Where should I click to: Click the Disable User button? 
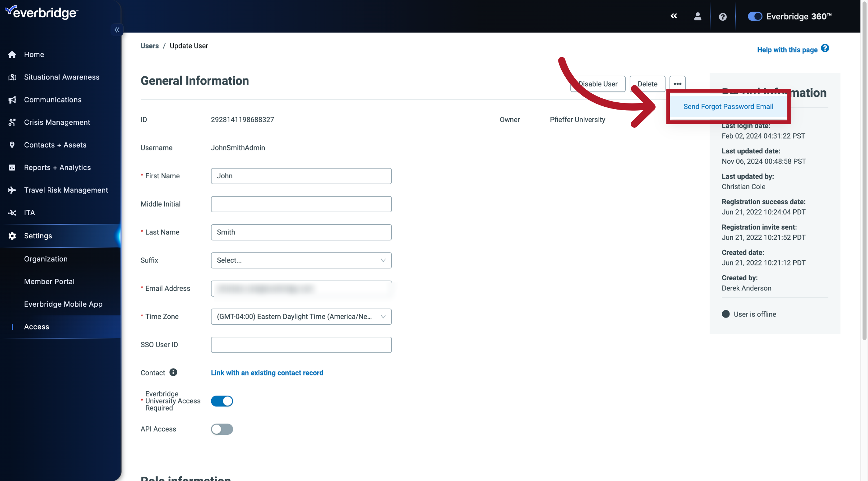pos(598,84)
